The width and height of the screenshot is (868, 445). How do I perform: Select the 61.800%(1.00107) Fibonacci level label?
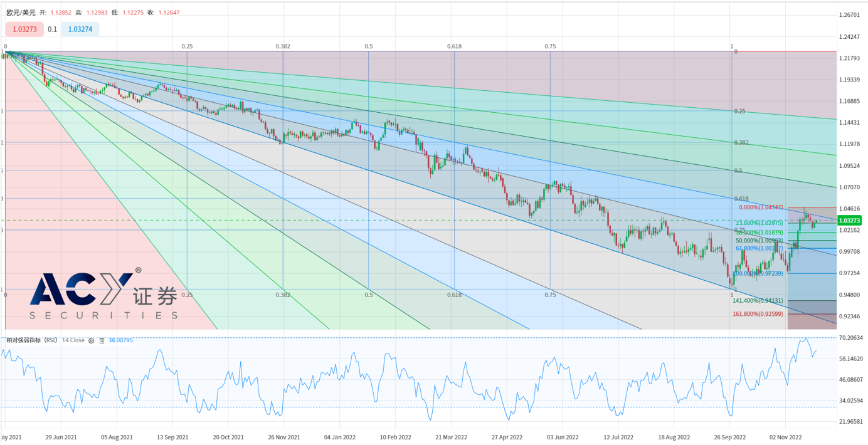click(x=760, y=248)
